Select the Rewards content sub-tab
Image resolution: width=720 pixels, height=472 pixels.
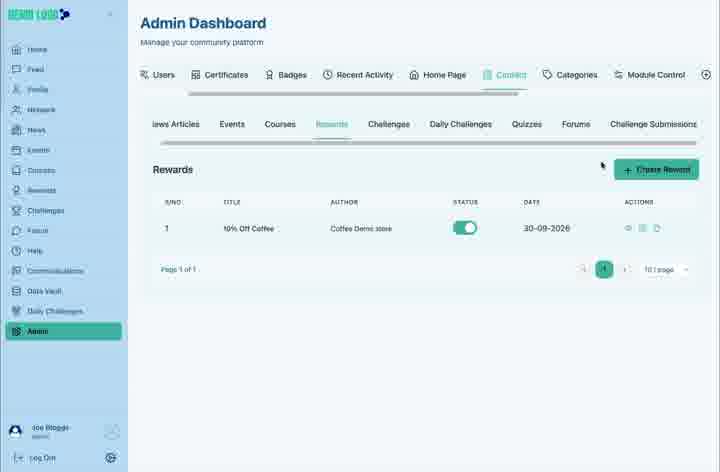[332, 124]
